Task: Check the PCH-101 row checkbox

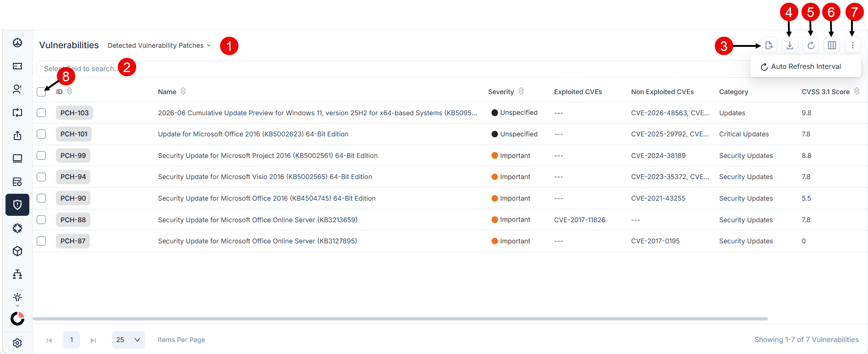Action: [x=41, y=134]
